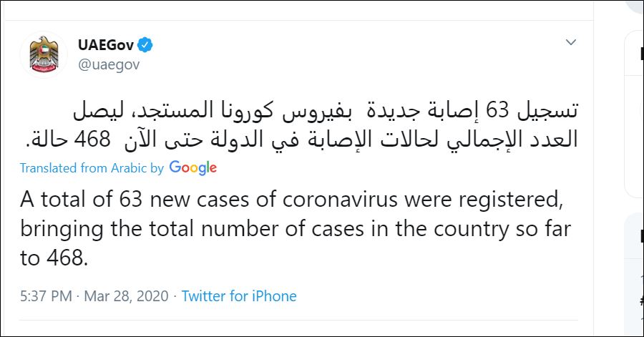The height and width of the screenshot is (337, 644).
Task: Click the blue verified badge beside UAEGov
Action: click(145, 45)
